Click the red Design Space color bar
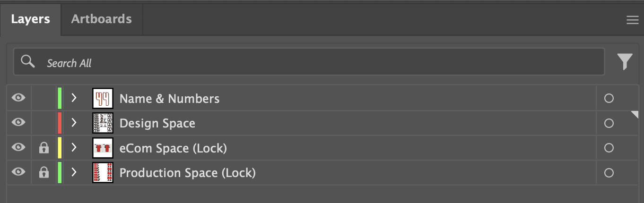This screenshot has width=644, height=203. pos(60,123)
